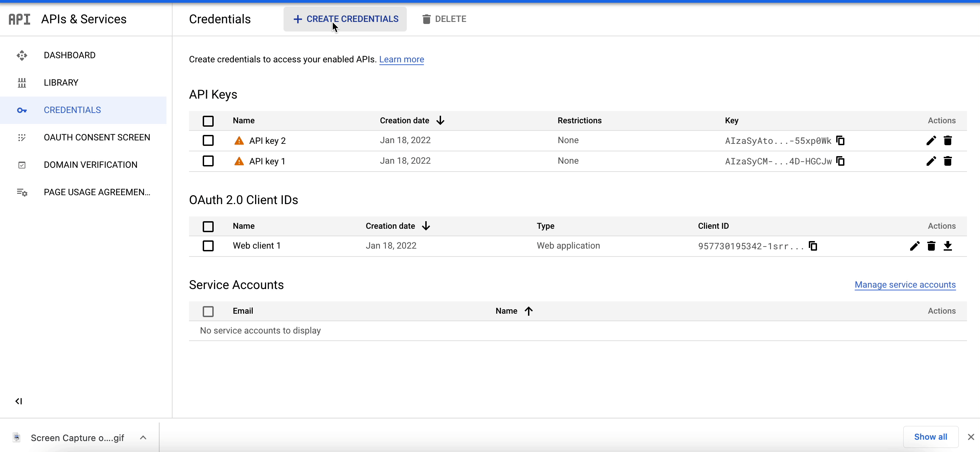Edit API key 2 with the pencil icon

click(931, 140)
